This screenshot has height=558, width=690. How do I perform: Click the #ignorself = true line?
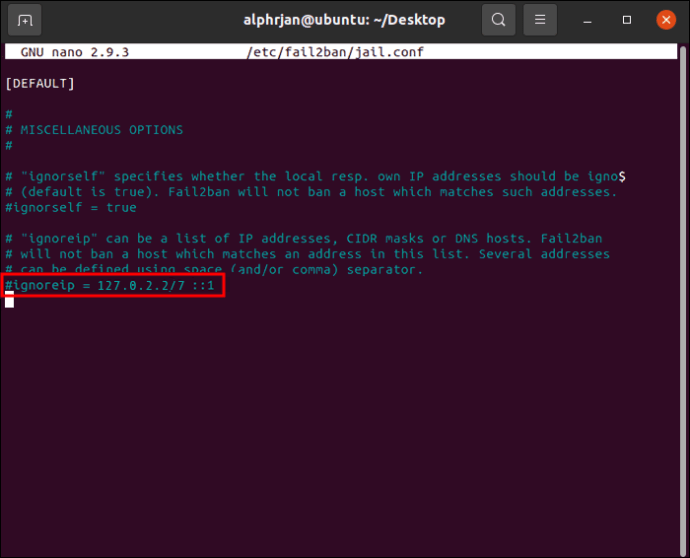(x=71, y=208)
